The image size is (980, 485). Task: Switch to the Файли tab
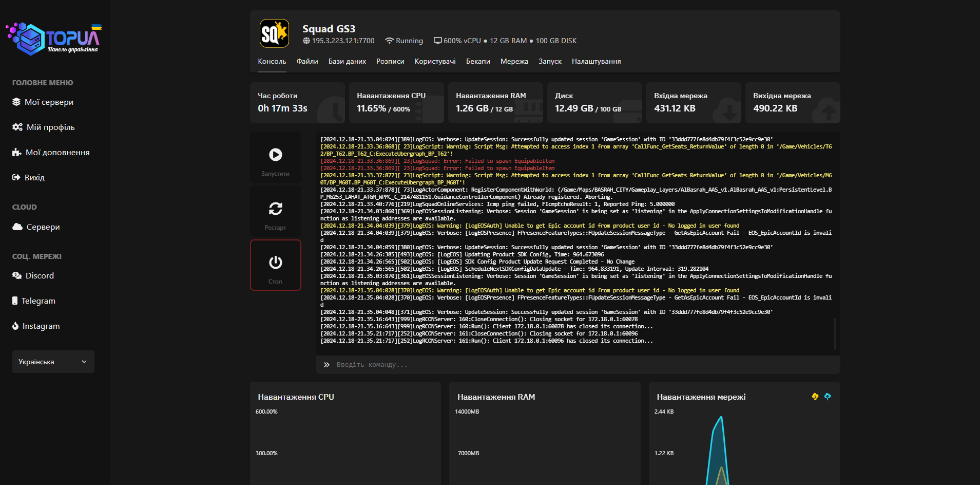[307, 62]
